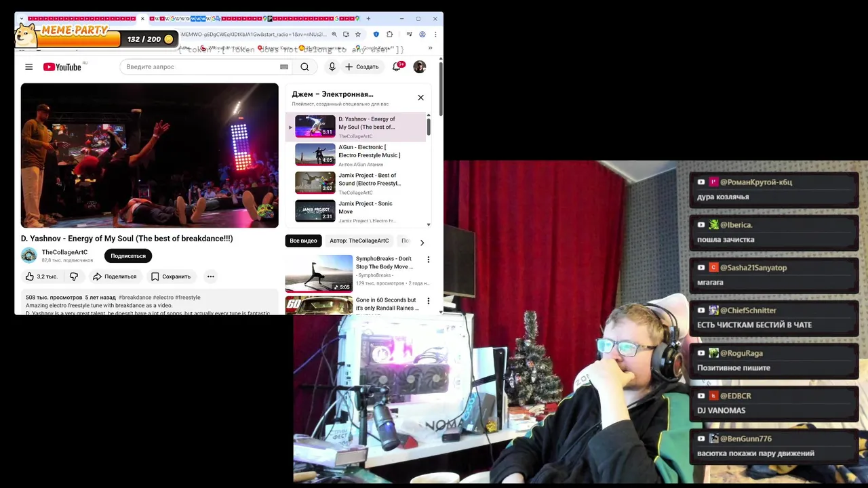868x488 pixels.
Task: Open the browser extensions puzzle icon
Action: [389, 35]
